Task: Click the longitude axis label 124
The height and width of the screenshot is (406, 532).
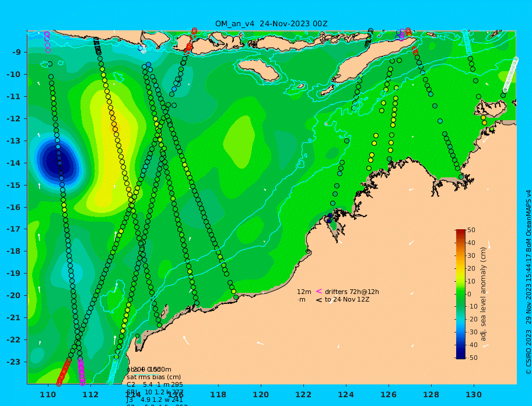Action: 346,395
